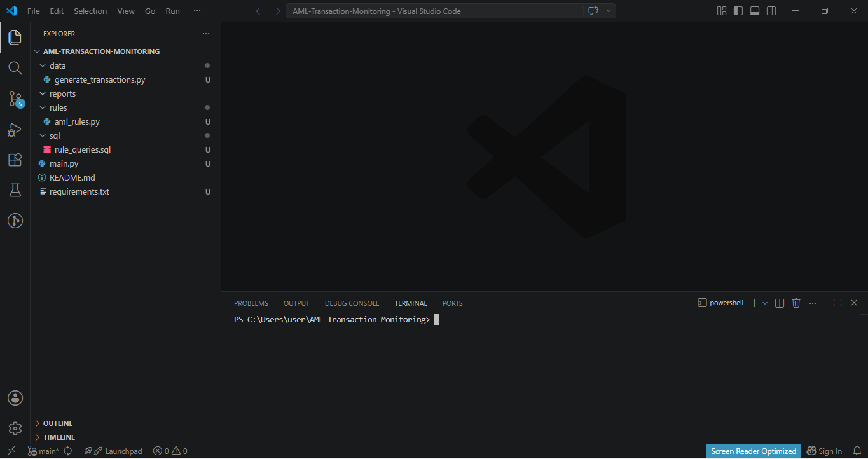Select the TERMINAL tab
This screenshot has height=459, width=868.
tap(411, 303)
